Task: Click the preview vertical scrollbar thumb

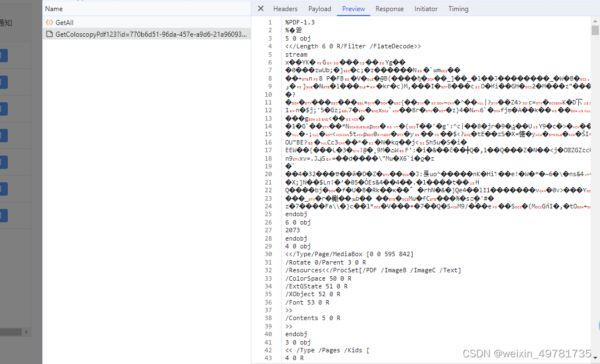Action: [x=595, y=30]
